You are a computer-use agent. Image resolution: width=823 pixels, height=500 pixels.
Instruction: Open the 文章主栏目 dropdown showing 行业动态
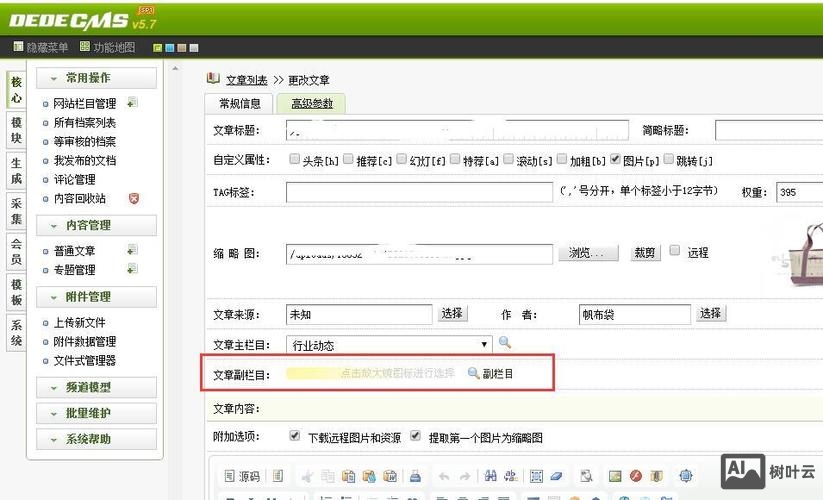coord(389,345)
